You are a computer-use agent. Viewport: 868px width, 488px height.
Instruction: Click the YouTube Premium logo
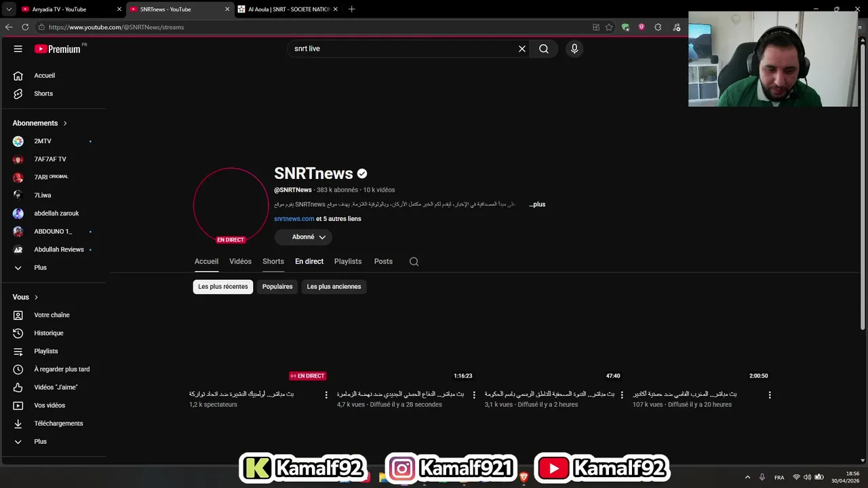click(58, 49)
